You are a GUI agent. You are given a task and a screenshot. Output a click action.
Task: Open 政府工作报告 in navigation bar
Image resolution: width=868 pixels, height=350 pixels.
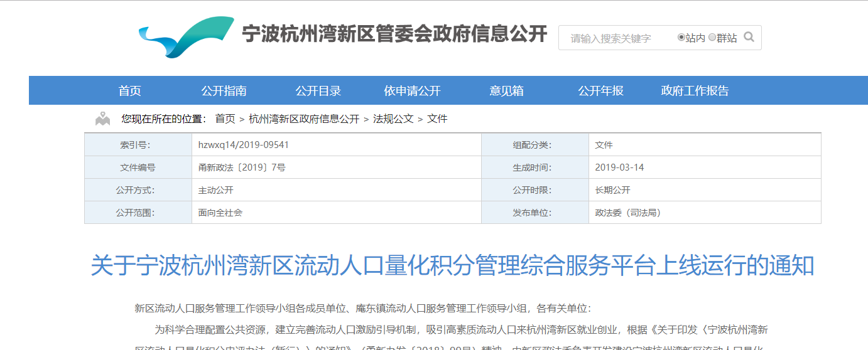point(695,90)
